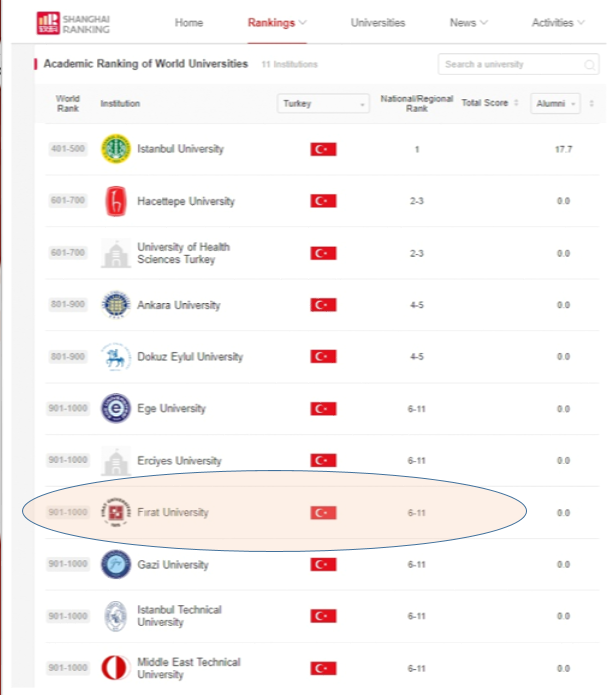Click the Search a university field
This screenshot has width=614, height=695.
518,64
